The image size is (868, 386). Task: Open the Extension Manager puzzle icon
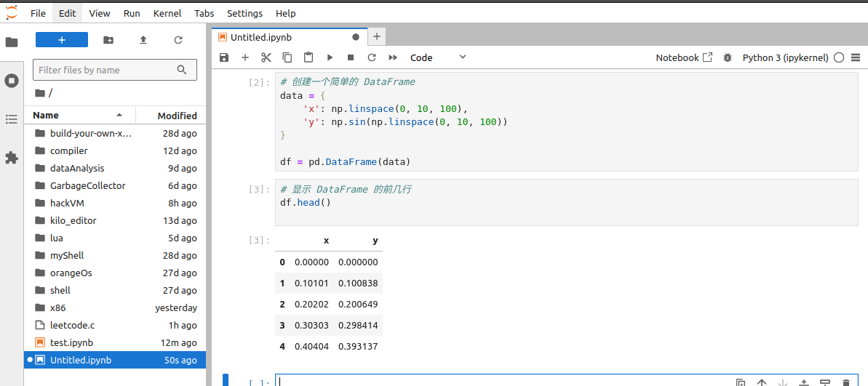[12, 158]
